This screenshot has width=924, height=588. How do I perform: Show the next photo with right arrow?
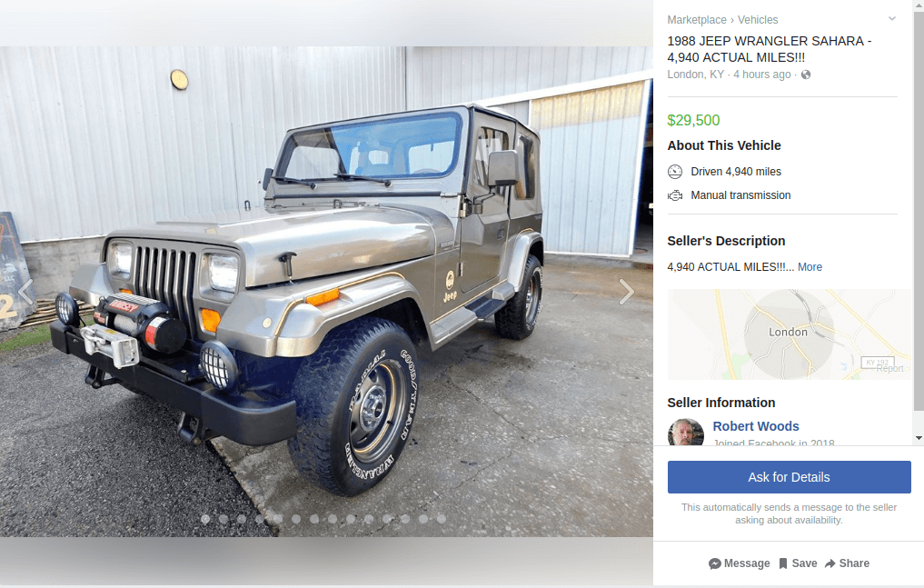(x=626, y=292)
